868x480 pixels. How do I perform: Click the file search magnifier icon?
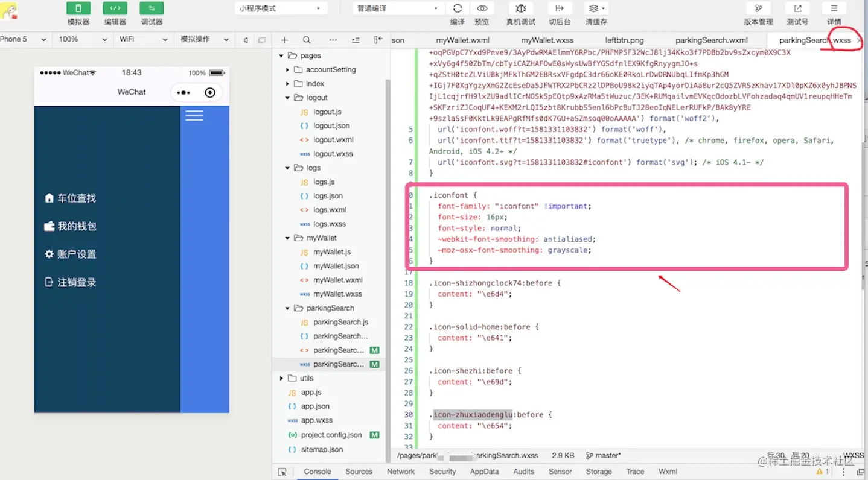(x=307, y=40)
